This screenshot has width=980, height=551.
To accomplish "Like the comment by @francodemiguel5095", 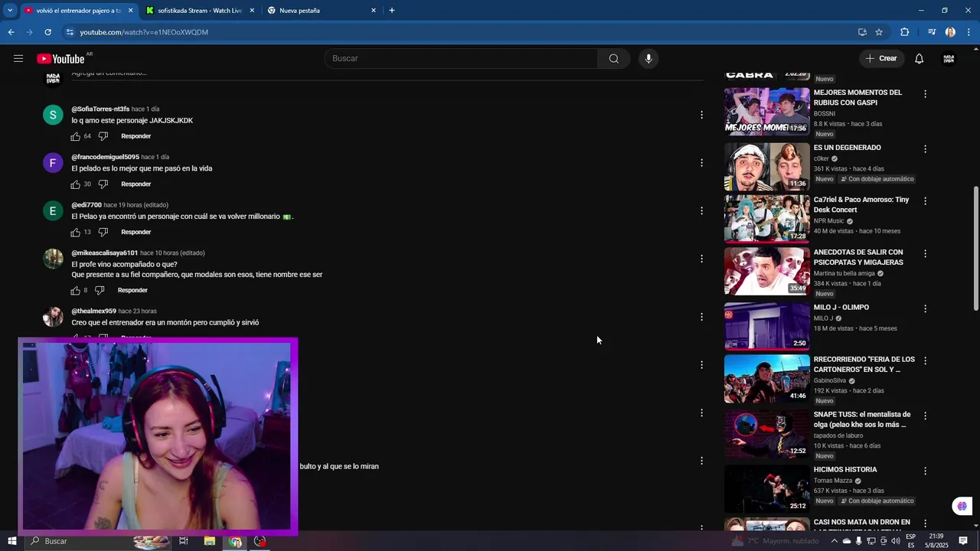I will 76,184.
